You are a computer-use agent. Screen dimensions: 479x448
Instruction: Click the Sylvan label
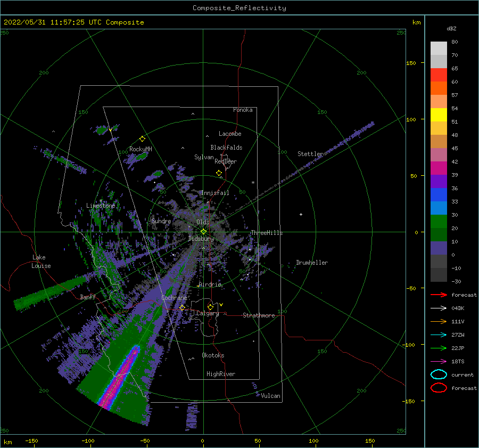click(x=204, y=157)
